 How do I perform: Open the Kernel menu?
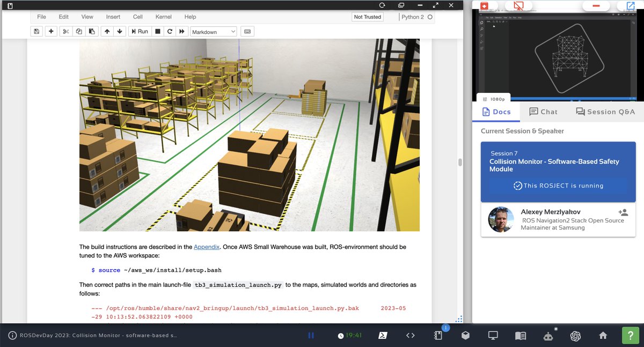[x=164, y=17]
